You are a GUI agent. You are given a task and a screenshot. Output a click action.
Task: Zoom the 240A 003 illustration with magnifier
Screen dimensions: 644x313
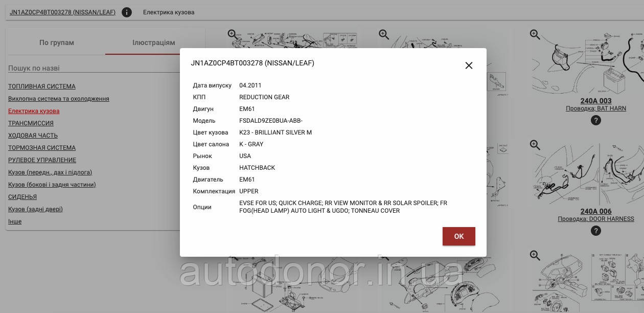[x=535, y=35]
